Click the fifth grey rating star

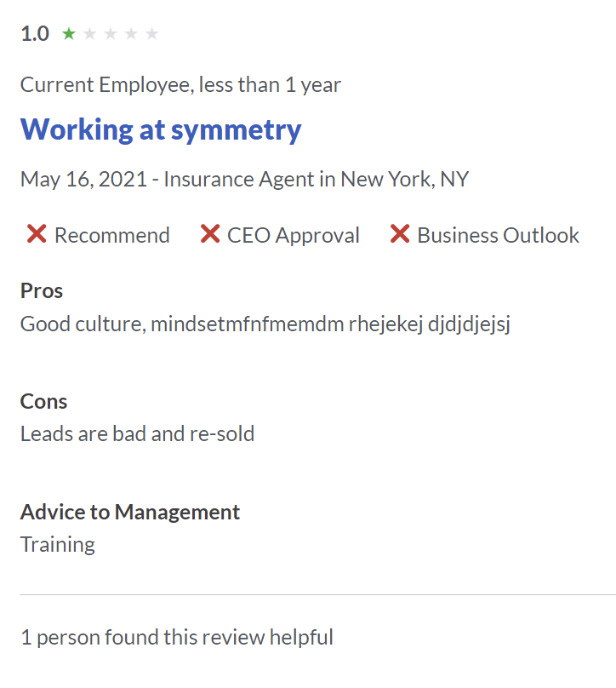pyautogui.click(x=151, y=33)
